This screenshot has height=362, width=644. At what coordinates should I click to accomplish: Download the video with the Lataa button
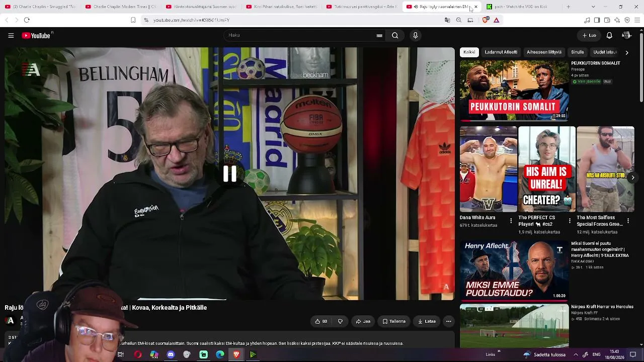427,321
